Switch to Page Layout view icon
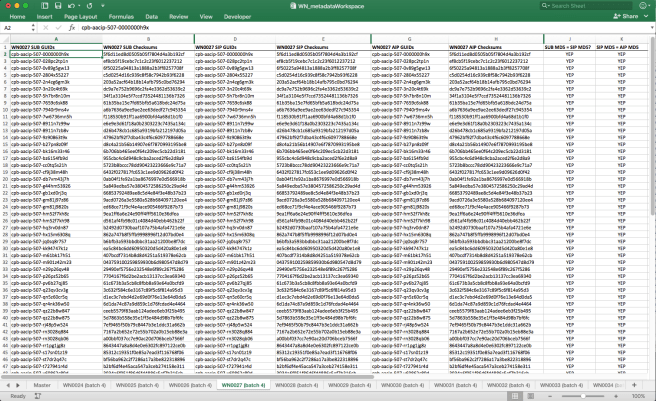The width and height of the screenshot is (656, 401). click(530, 396)
